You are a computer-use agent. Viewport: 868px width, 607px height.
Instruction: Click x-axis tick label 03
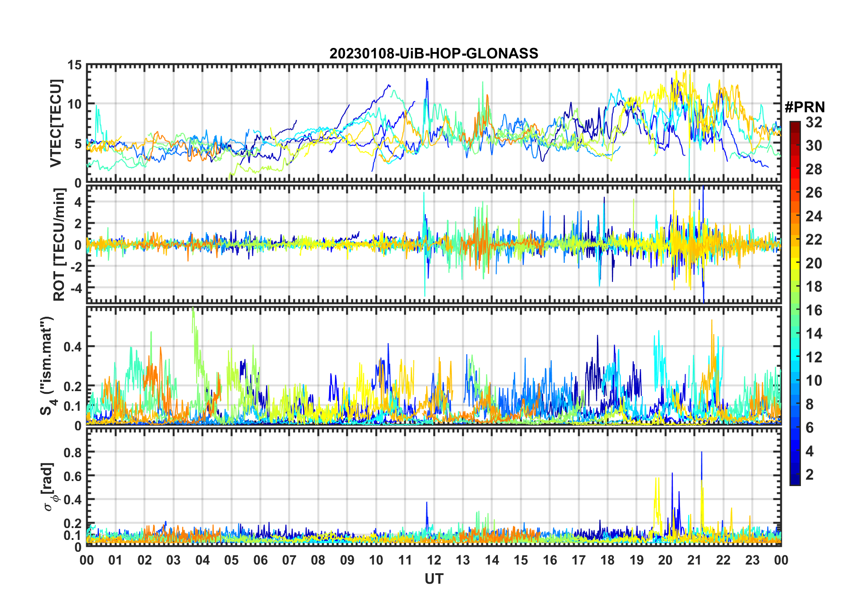coord(173,560)
